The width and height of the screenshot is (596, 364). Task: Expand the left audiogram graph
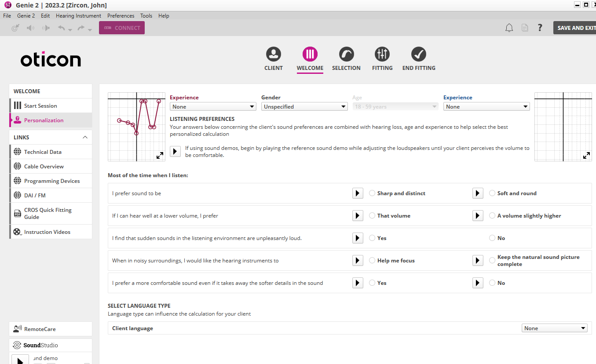160,155
